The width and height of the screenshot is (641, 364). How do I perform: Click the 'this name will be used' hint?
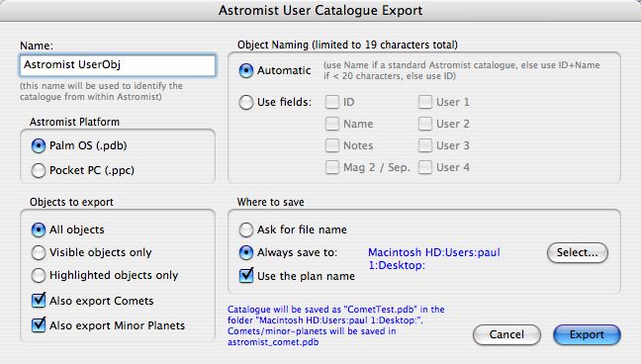pyautogui.click(x=101, y=91)
